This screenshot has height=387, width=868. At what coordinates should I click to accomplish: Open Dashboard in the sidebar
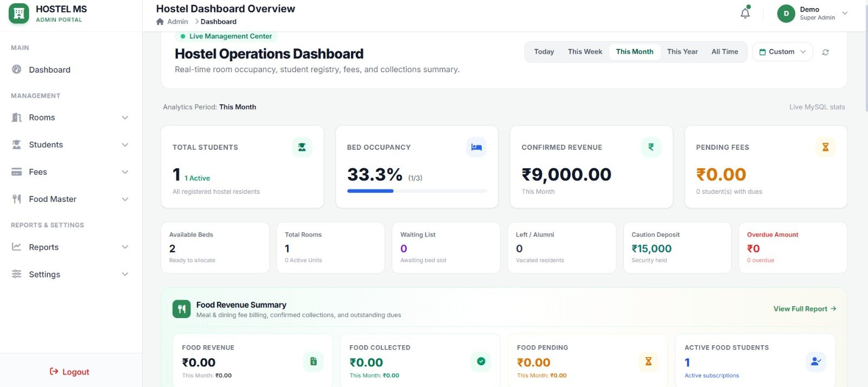71,69
